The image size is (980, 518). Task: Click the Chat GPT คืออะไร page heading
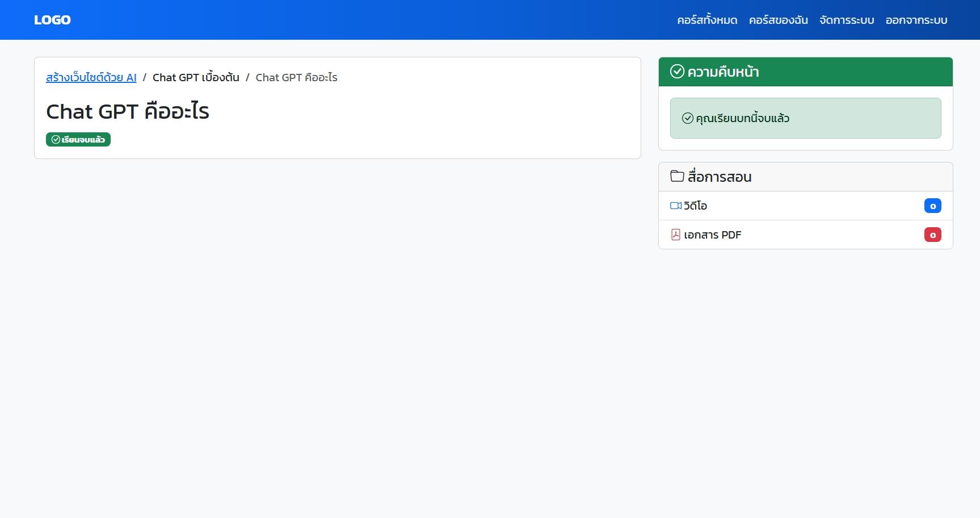point(128,111)
